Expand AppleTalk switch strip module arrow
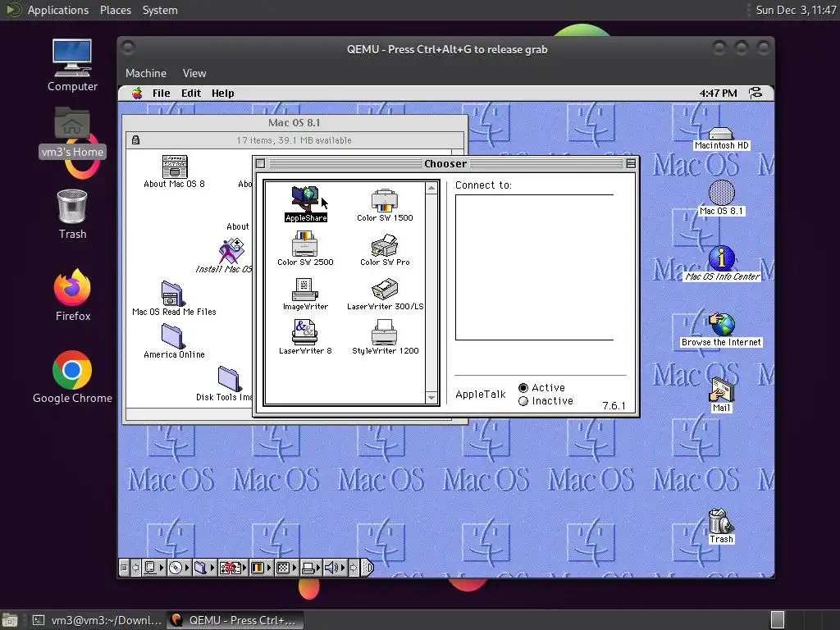Image resolution: width=840 pixels, height=630 pixels. [x=162, y=568]
